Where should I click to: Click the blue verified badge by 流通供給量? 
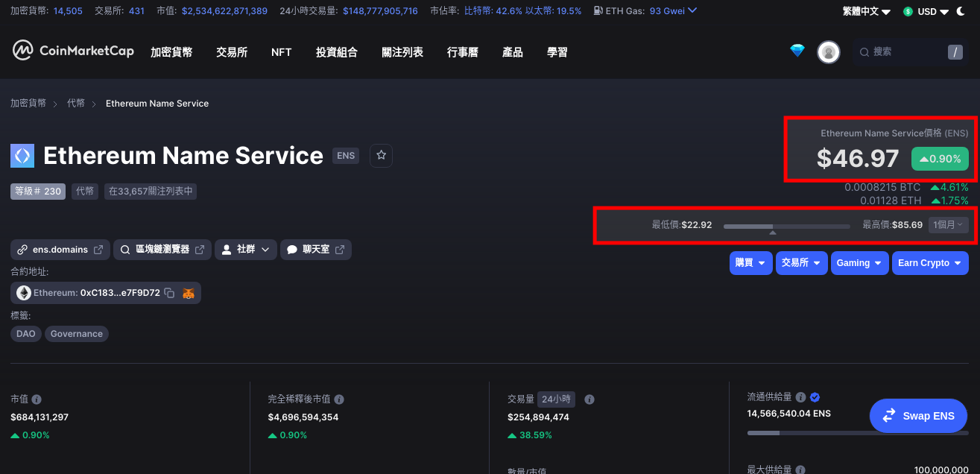815,397
